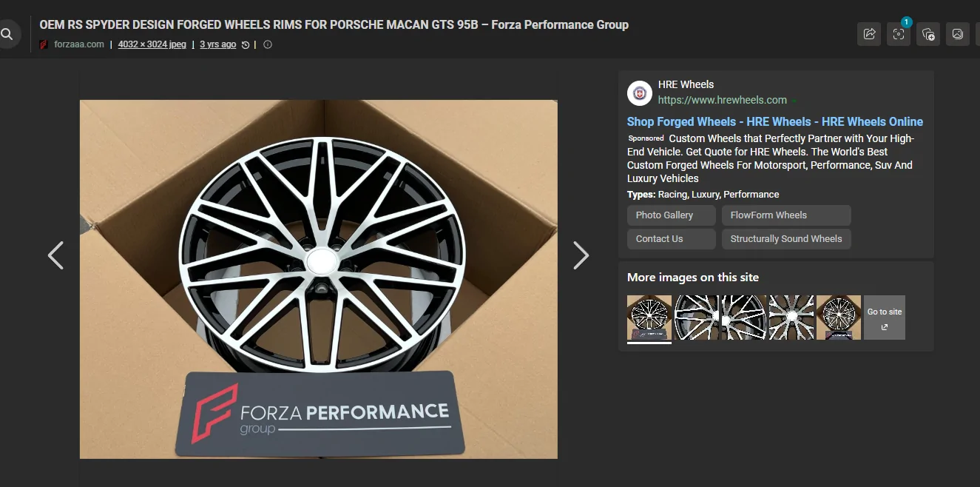Open Contact Us for HRE Wheels
Screen dimensions: 980x487
click(671, 238)
